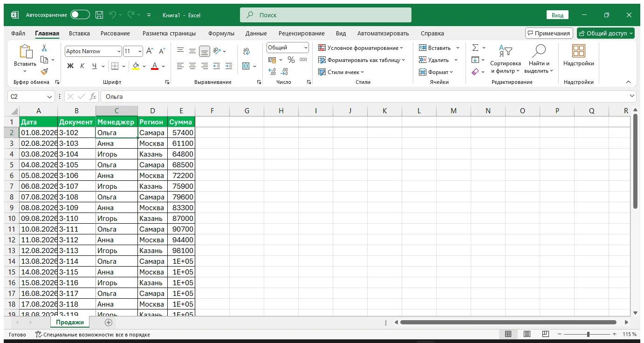
Task: Increase decimal places
Action: point(272,72)
